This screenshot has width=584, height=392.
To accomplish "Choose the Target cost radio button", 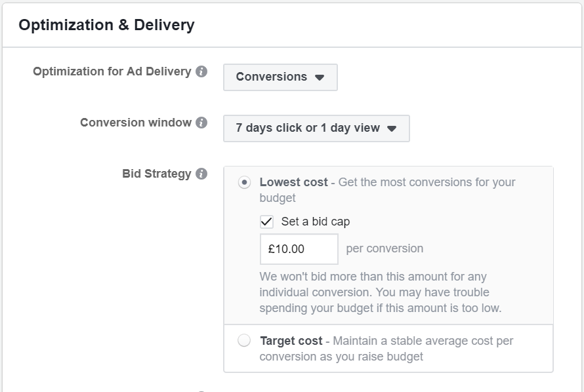I will click(244, 341).
